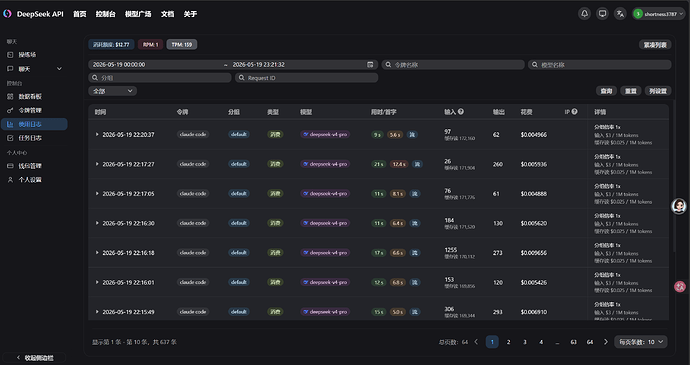This screenshot has width=690, height=365.
Task: Open the 列设置 column settings button
Action: click(x=658, y=91)
